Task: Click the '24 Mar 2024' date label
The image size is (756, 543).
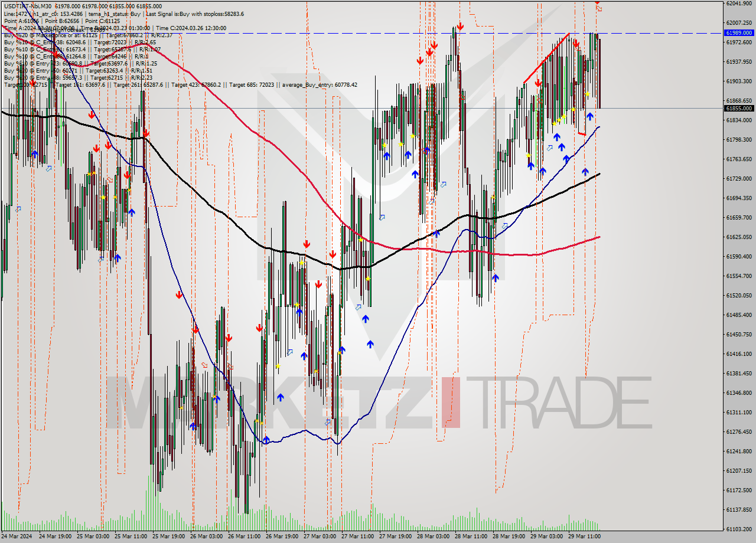Action: point(15,537)
